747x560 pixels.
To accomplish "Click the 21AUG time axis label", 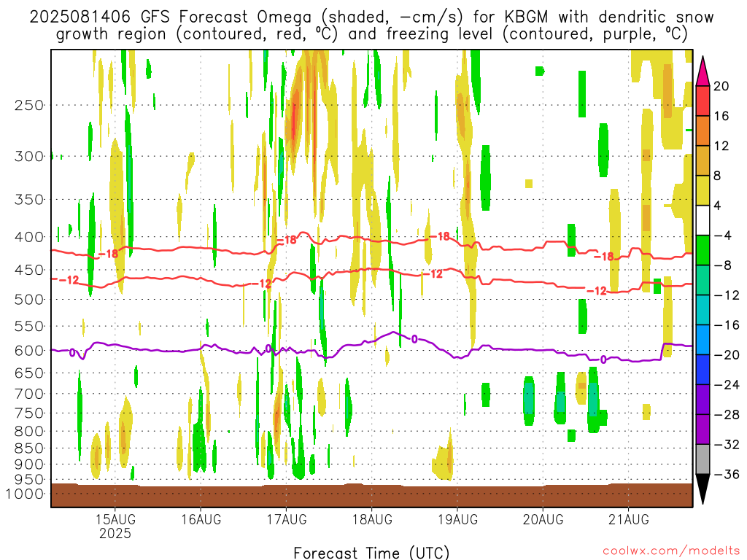I will click(x=628, y=519).
